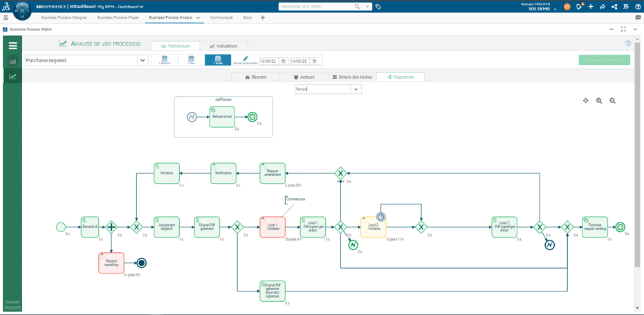The image size is (644, 315).
Task: Click the parallel plus gateway
Action: click(x=111, y=227)
